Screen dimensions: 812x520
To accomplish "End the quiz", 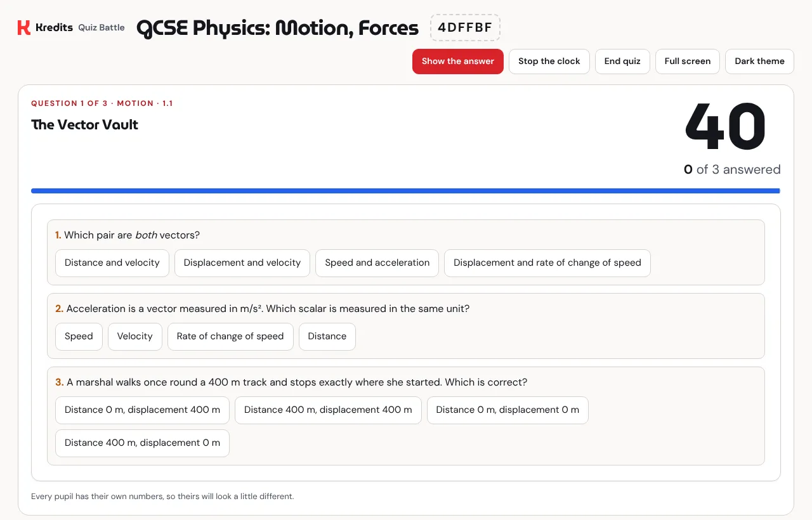I will 622,62.
